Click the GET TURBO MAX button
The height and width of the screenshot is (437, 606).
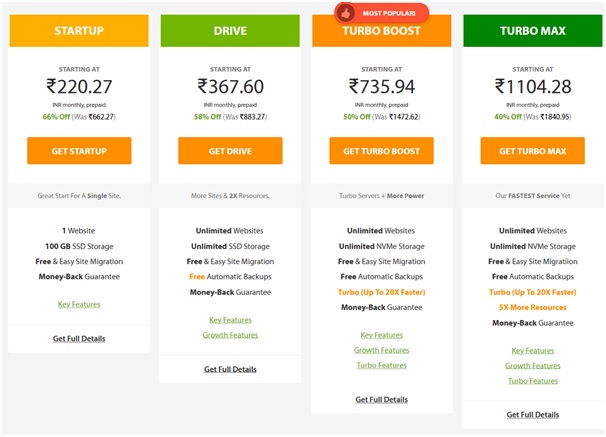pos(533,151)
